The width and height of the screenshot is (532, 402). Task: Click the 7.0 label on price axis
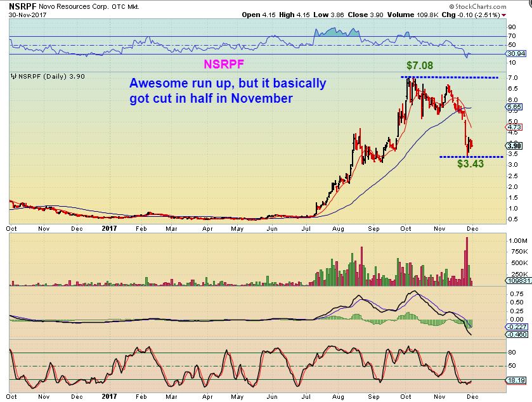514,78
